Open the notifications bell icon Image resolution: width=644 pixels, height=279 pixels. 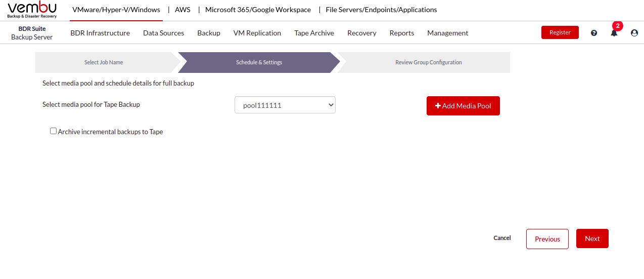coord(614,33)
